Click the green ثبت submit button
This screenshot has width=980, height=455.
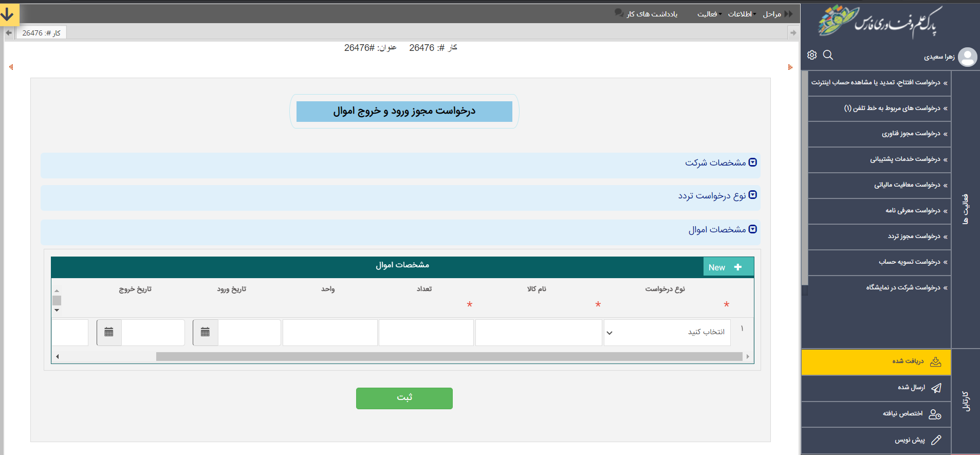coord(404,398)
